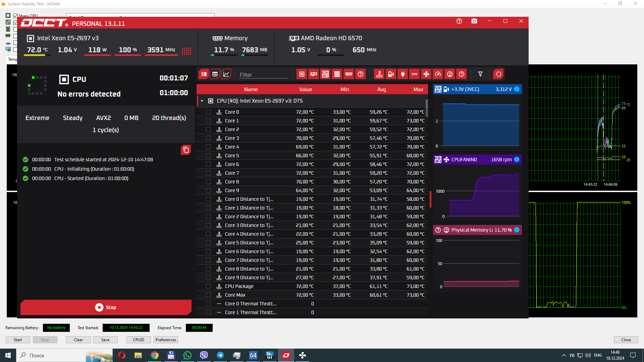Click the Avg column header
This screenshot has height=362, width=644.
click(x=381, y=89)
